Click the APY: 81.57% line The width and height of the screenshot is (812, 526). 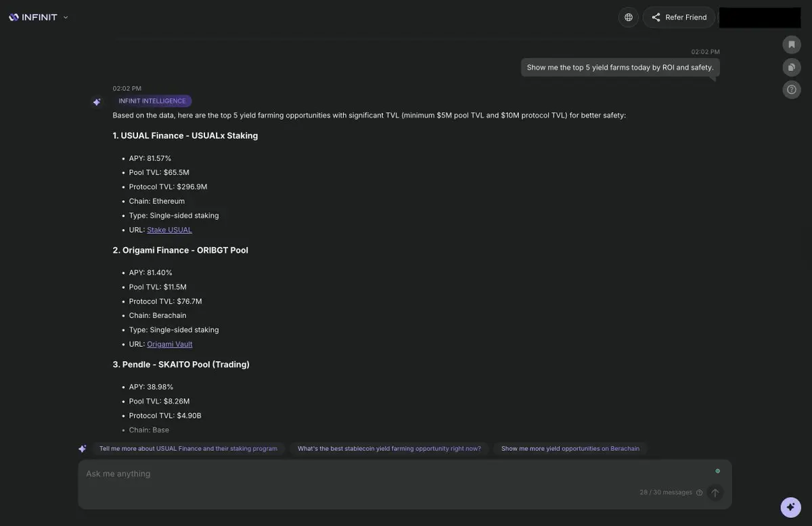pos(150,158)
